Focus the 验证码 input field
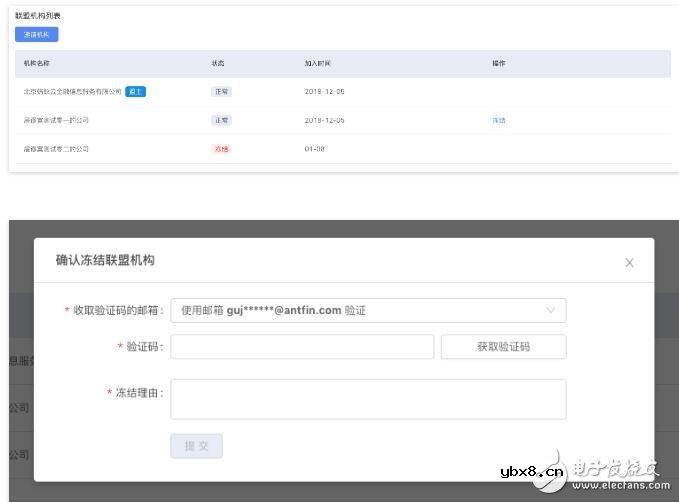Screen dimensions: 679x502 coord(302,347)
